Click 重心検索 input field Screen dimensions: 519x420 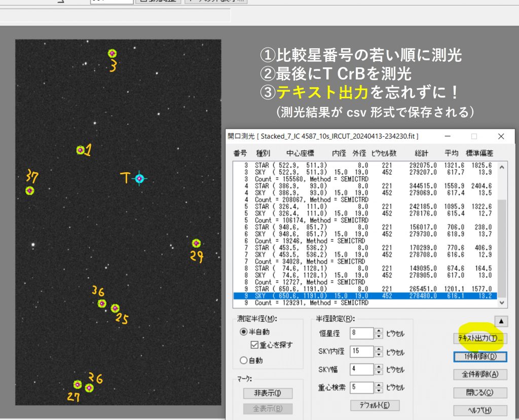coord(362,387)
